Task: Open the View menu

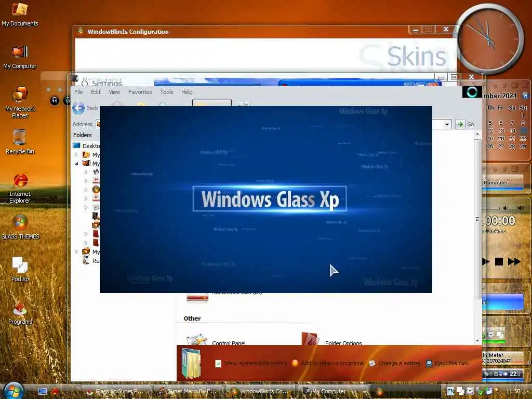Action: [114, 92]
